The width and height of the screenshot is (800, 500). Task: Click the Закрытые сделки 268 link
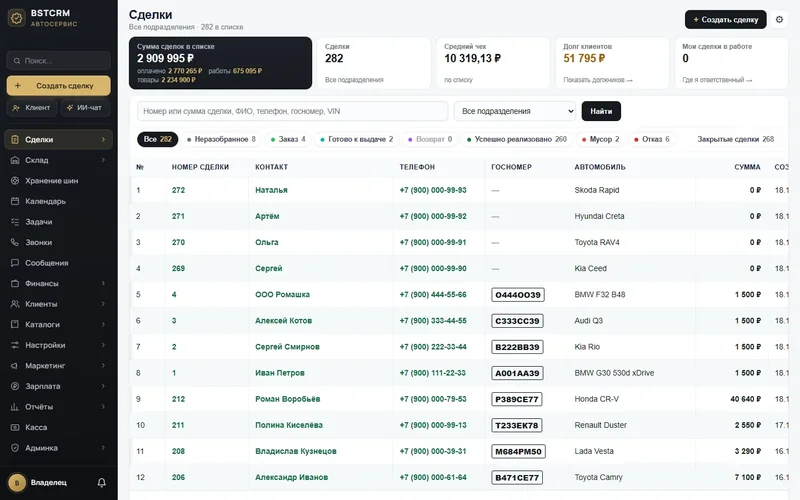pyautogui.click(x=735, y=139)
